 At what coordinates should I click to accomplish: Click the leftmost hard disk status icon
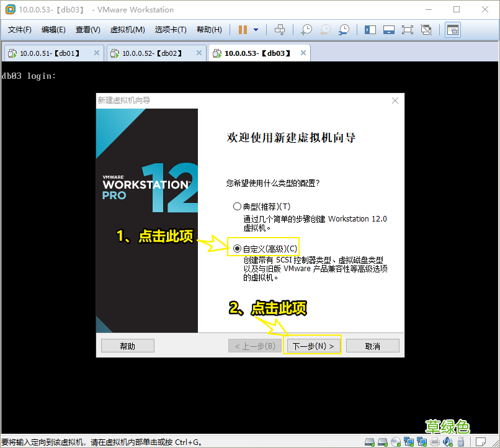(x=370, y=442)
